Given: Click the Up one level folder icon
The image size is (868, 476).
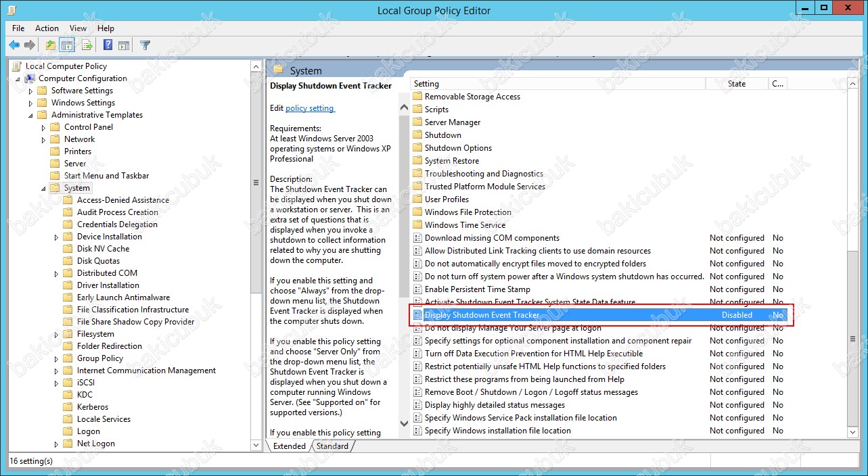Looking at the screenshot, I should click(50, 45).
